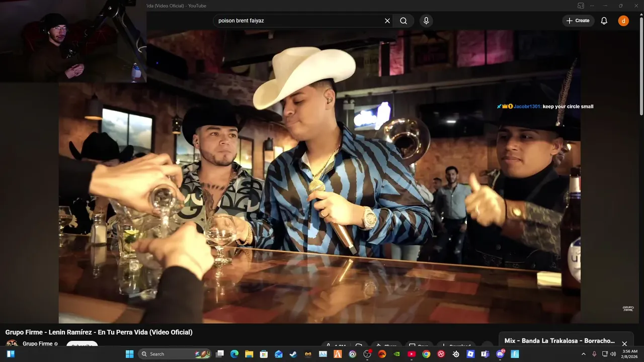
Task: Click the taskbar Search box
Action: click(x=175, y=354)
